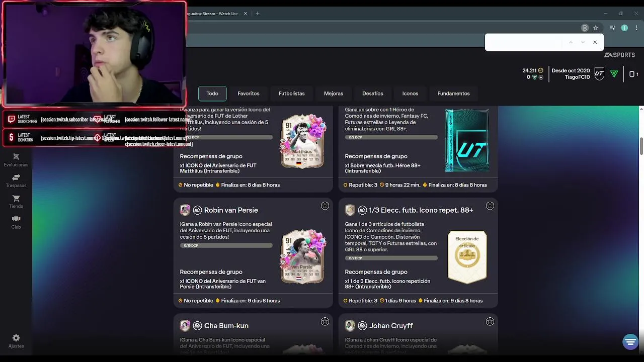Image resolution: width=644 pixels, height=362 pixels.
Task: Click the Robin van Persie challenge badge icon
Action: pos(185,210)
